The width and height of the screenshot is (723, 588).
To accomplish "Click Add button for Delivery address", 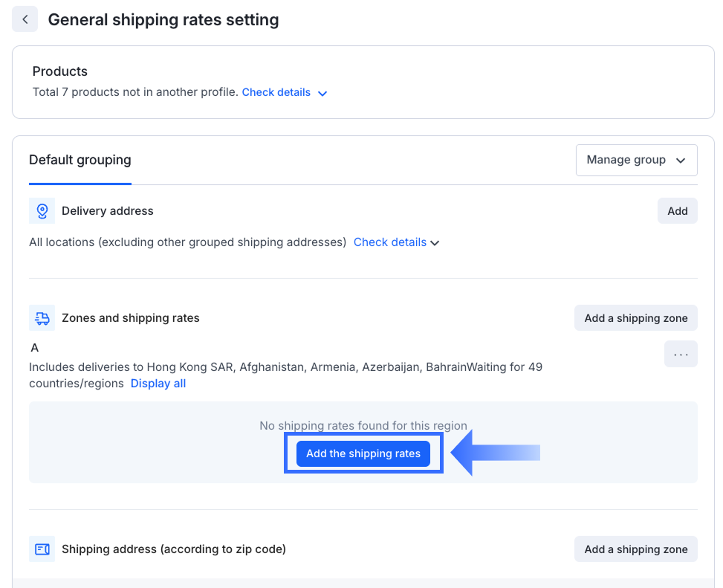I will pos(677,211).
